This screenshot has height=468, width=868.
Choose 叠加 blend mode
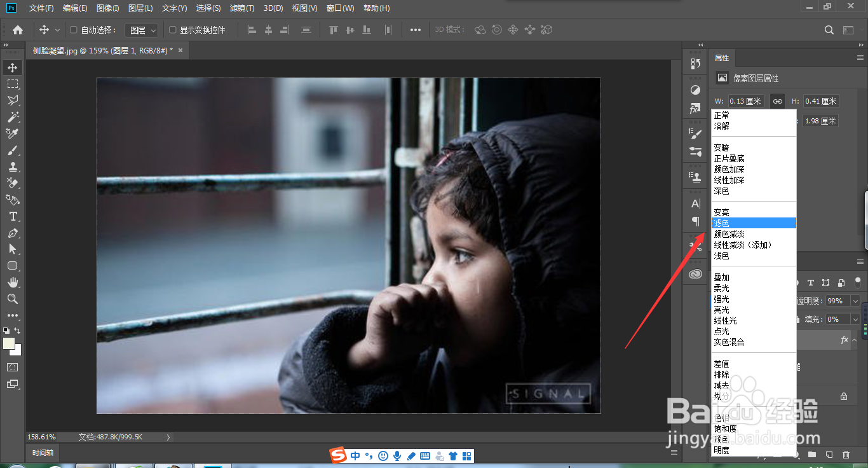coord(754,277)
